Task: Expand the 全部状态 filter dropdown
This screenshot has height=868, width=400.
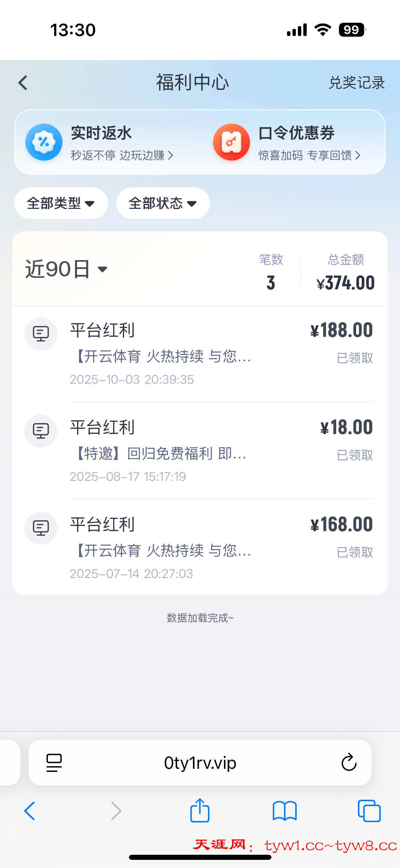Action: coord(163,203)
